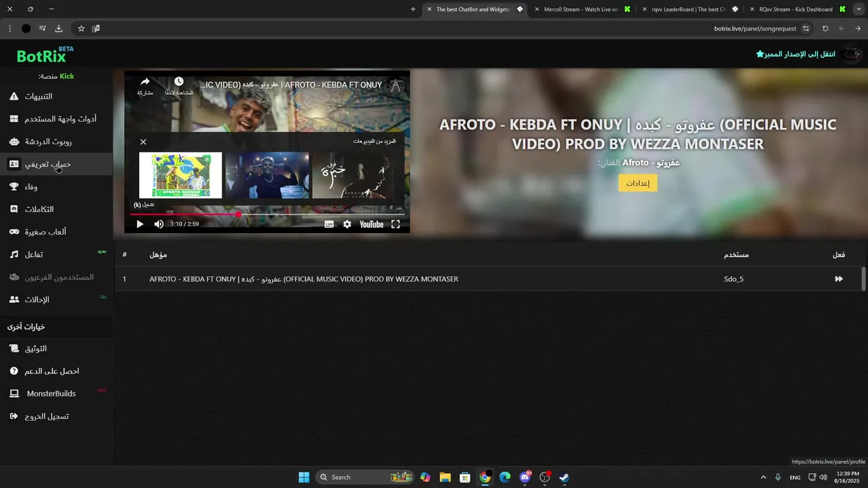Open the media controls icon

[42, 28]
